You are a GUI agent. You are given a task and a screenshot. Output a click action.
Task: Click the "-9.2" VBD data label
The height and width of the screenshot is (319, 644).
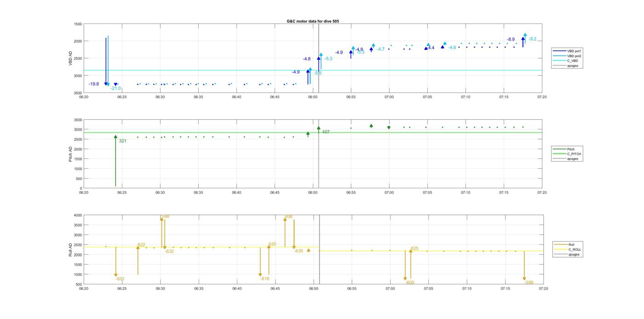click(533, 39)
